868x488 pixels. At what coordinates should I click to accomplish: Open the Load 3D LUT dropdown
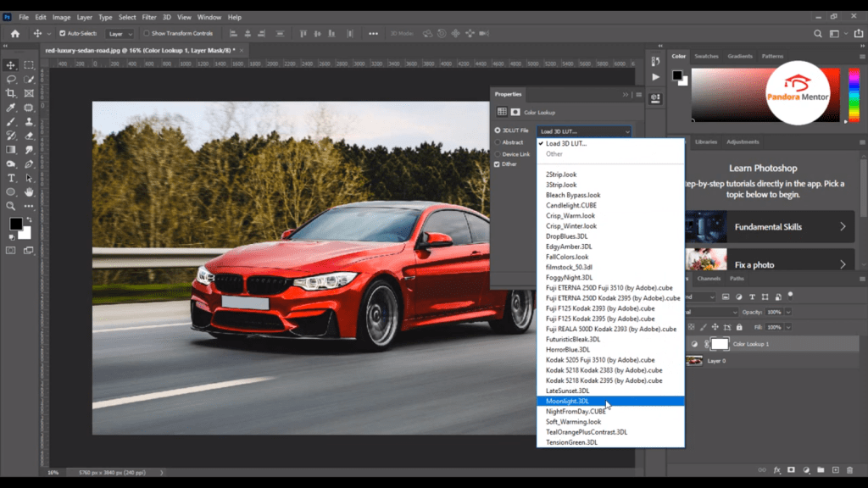pyautogui.click(x=585, y=131)
